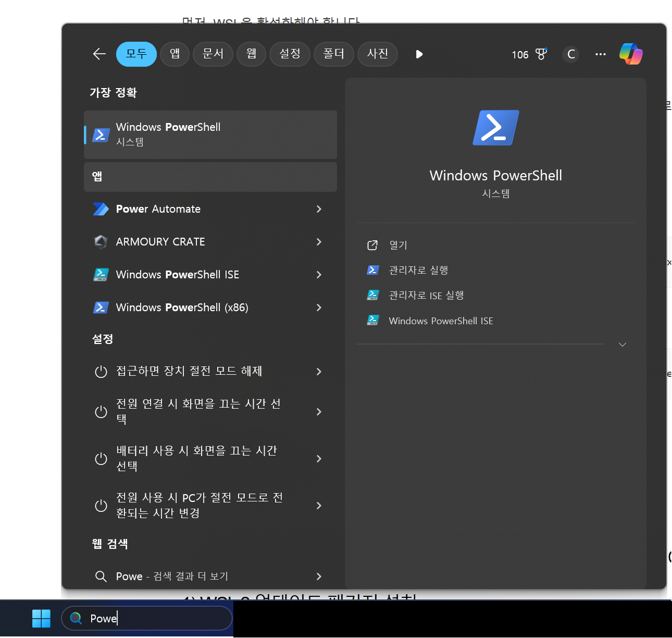Switch to the 설정 filter tab
Screen dimensions: 672x638
[290, 54]
